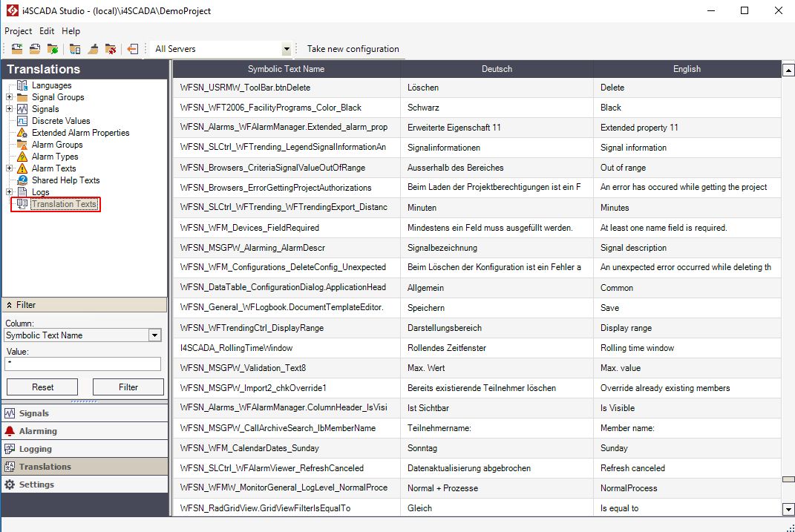Open the All Servers dropdown
Viewport: 795px width, 532px height.
287,49
